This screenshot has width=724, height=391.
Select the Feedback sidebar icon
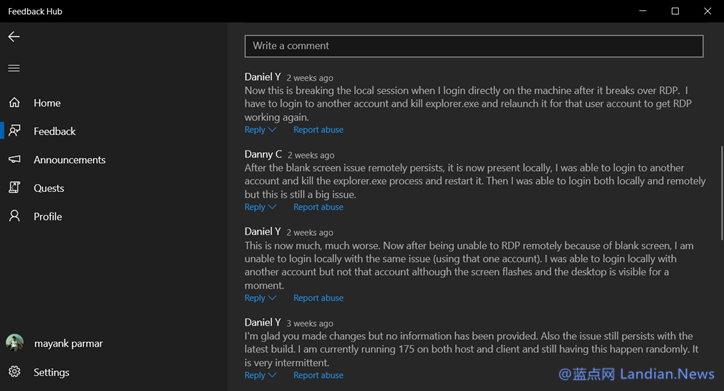pyautogui.click(x=15, y=131)
